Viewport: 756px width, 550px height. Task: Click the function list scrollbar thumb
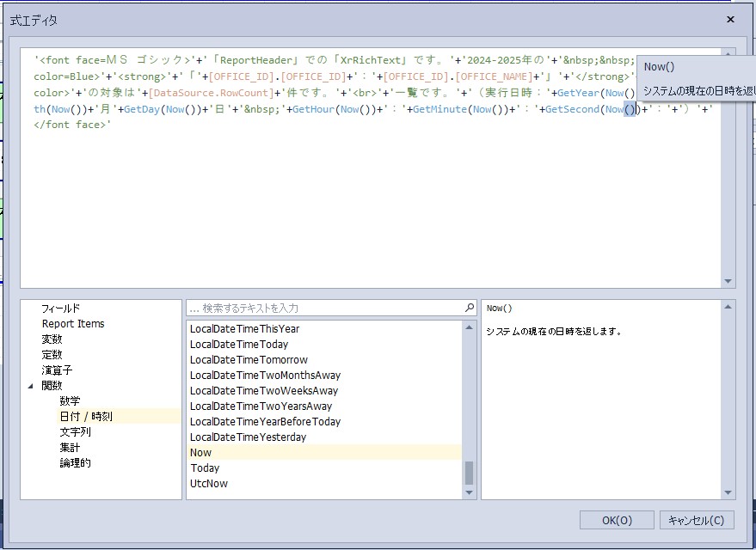[x=469, y=473]
